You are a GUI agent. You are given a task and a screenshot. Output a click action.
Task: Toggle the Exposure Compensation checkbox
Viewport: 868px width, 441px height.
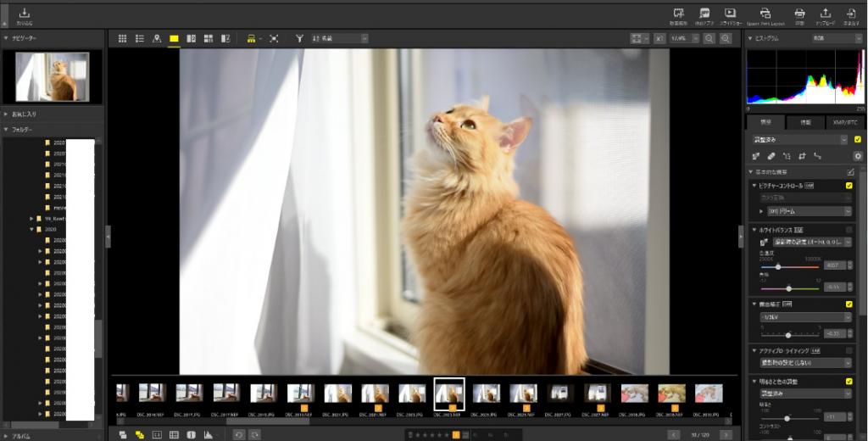849,304
